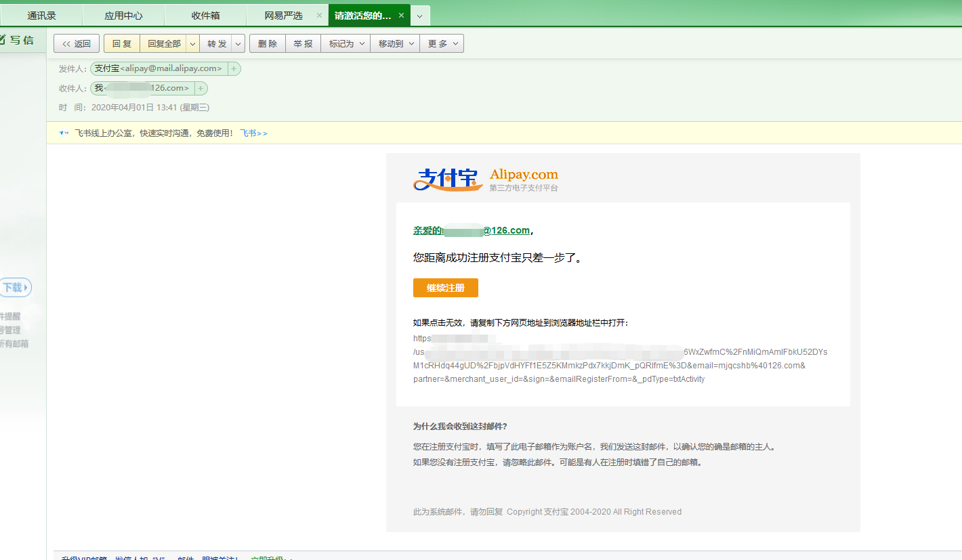Click the orange 继续注册 button
This screenshot has width=962, height=560.
click(446, 288)
